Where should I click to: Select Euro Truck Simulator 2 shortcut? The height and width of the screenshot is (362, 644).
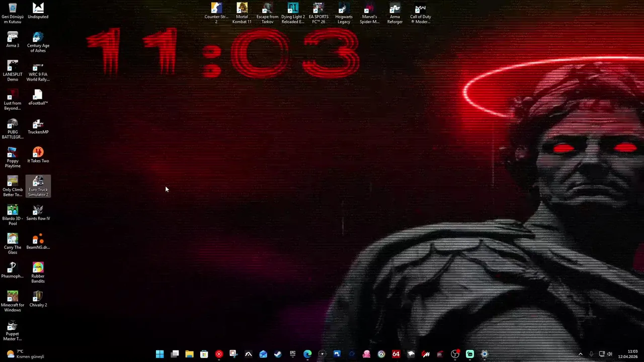tap(38, 186)
